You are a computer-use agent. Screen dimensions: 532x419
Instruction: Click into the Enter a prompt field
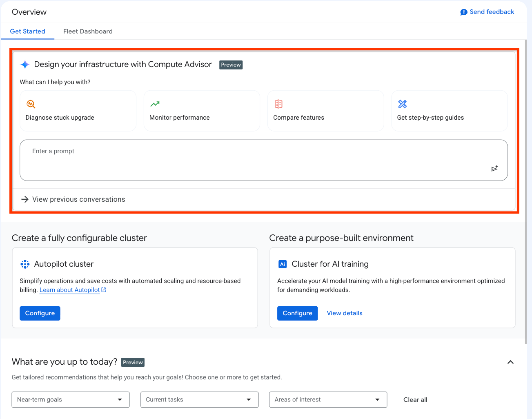coord(264,160)
